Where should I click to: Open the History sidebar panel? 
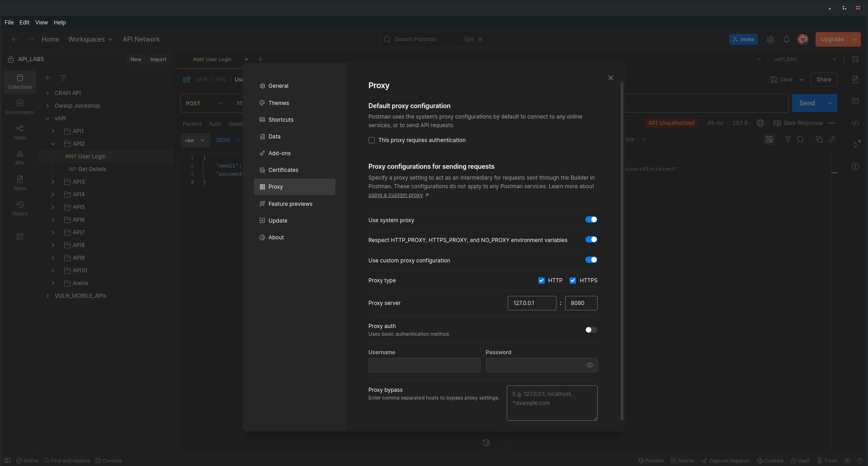click(20, 209)
